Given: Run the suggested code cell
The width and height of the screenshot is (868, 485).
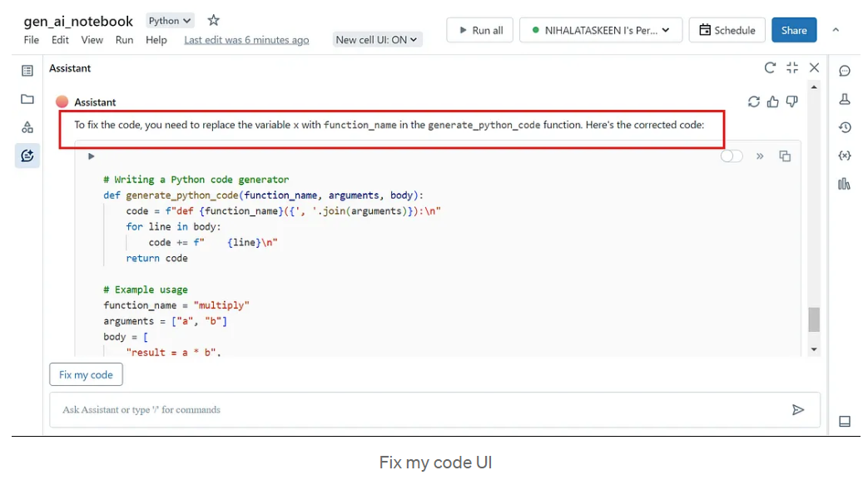Looking at the screenshot, I should tap(92, 156).
